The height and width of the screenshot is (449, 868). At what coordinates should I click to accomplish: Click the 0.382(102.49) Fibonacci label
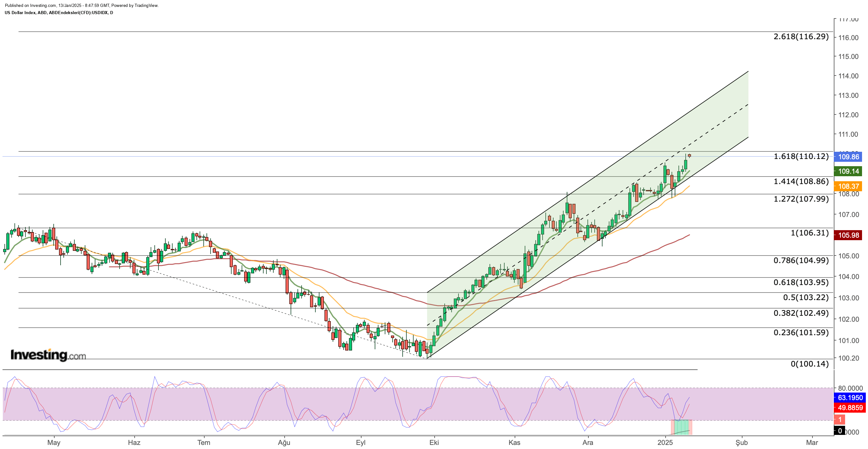click(x=801, y=313)
